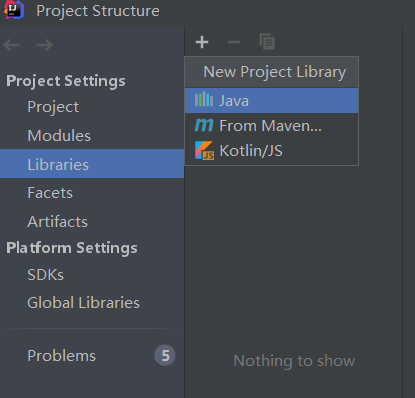Click the copy library icon
415x398 pixels.
[267, 41]
